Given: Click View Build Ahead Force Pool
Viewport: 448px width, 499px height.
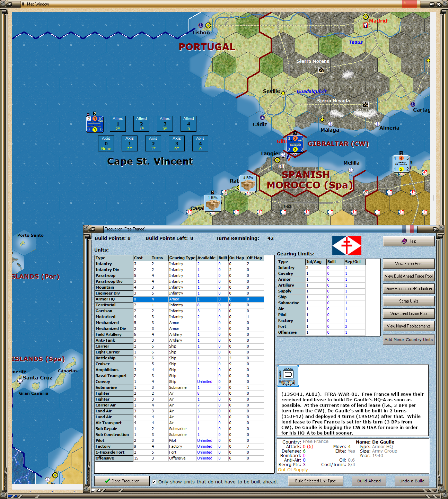Looking at the screenshot, I should 409,276.
